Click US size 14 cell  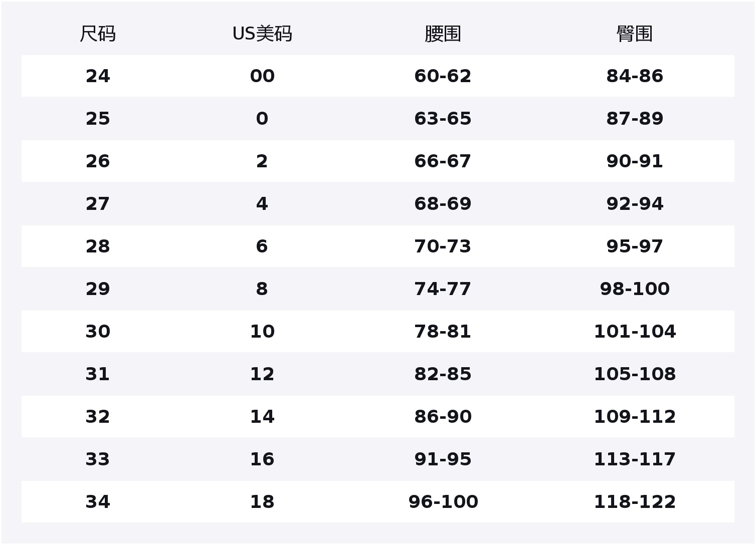(x=262, y=417)
